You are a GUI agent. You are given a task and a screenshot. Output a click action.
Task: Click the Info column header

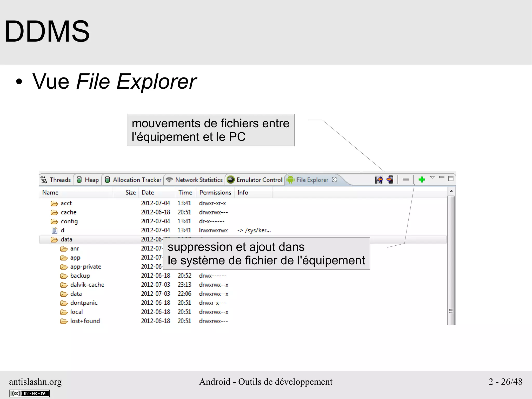(x=254, y=193)
